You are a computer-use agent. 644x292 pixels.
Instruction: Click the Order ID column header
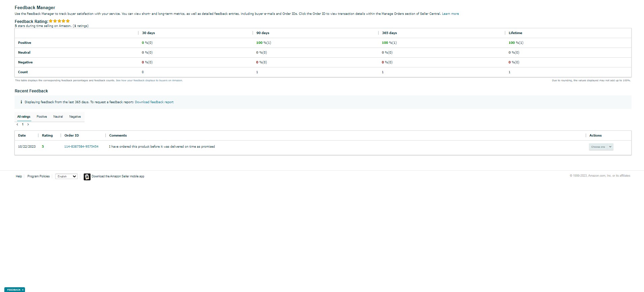coord(72,136)
